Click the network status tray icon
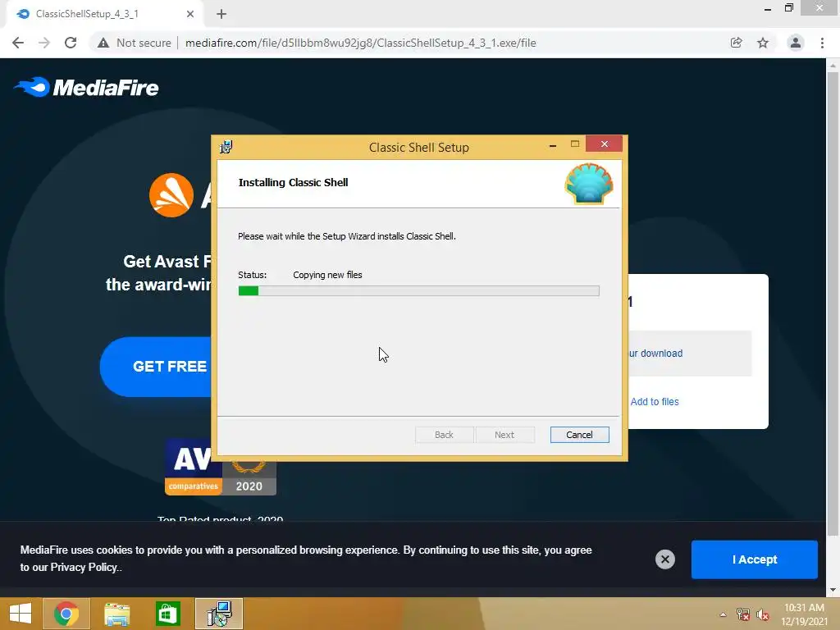Screen dimensions: 840x630 [743, 614]
